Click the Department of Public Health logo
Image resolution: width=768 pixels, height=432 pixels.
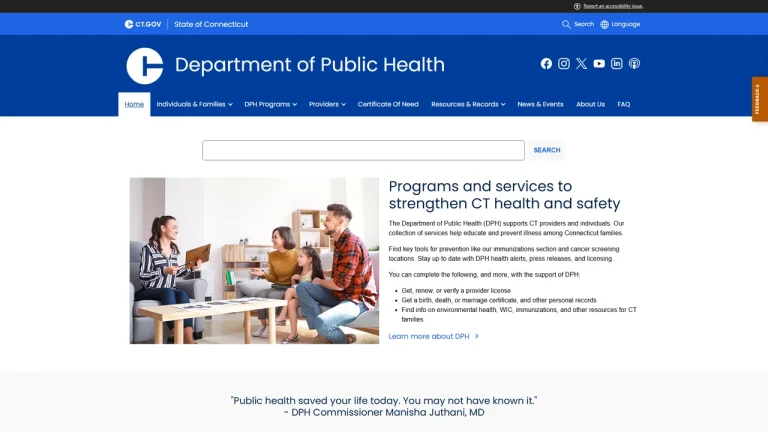(x=144, y=66)
